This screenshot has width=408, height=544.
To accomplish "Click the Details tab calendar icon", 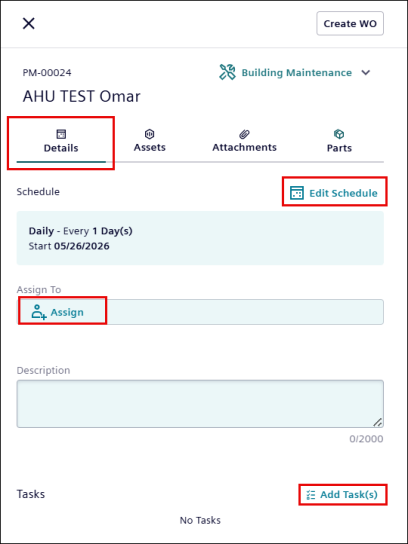I will [61, 134].
